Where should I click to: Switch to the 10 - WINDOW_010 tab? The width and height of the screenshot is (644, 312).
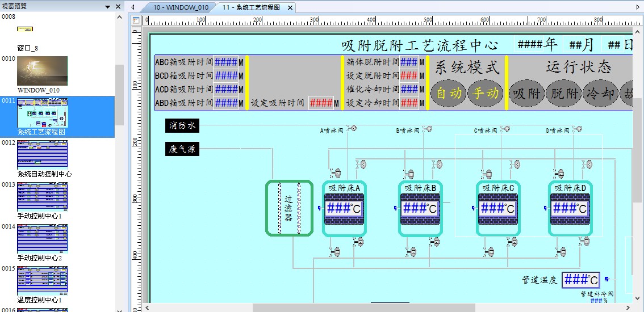point(181,7)
